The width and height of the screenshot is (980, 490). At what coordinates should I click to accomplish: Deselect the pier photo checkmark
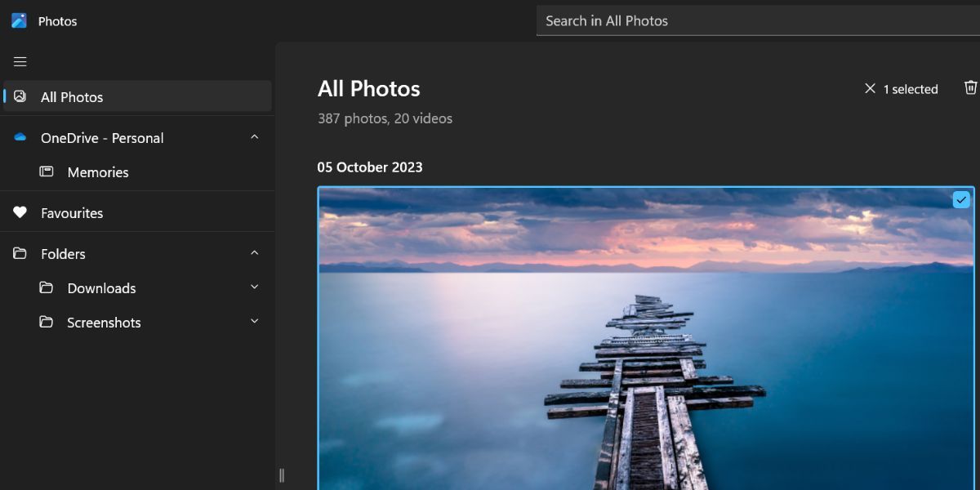coord(961,199)
